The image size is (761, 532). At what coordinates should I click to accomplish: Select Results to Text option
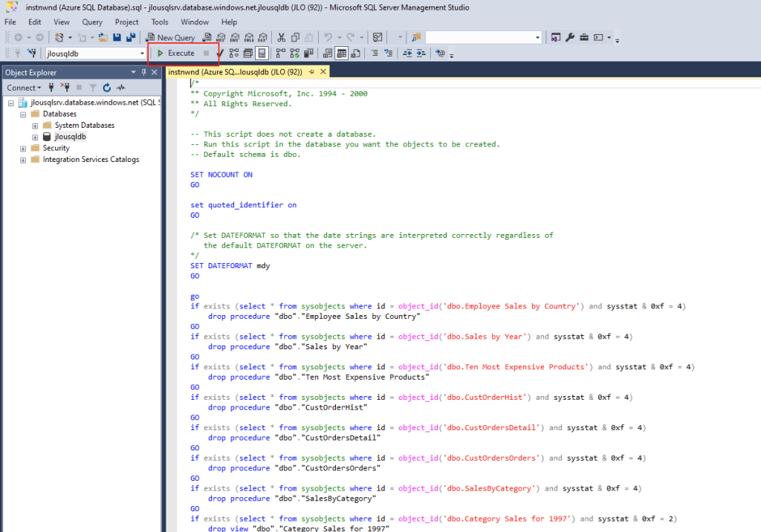tap(328, 53)
